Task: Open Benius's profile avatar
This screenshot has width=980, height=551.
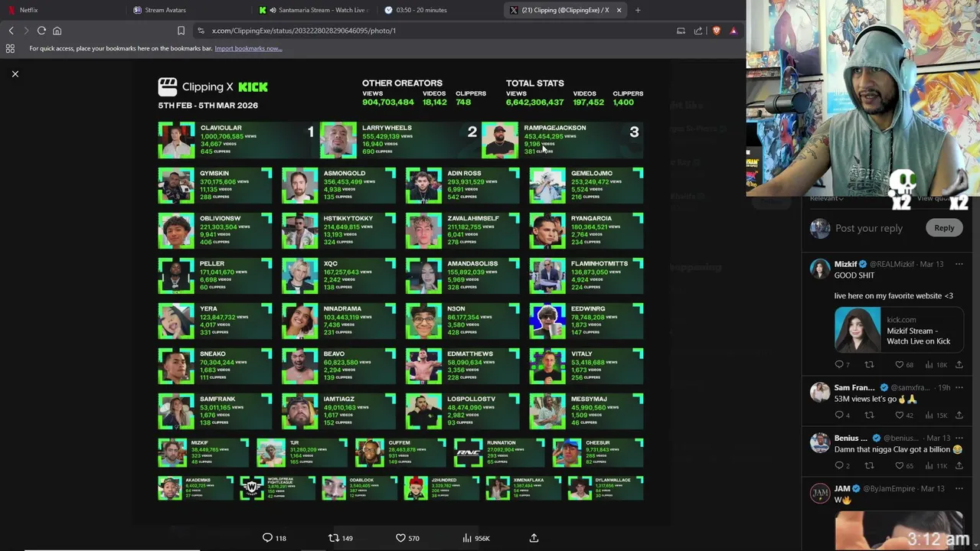Action: pos(820,443)
